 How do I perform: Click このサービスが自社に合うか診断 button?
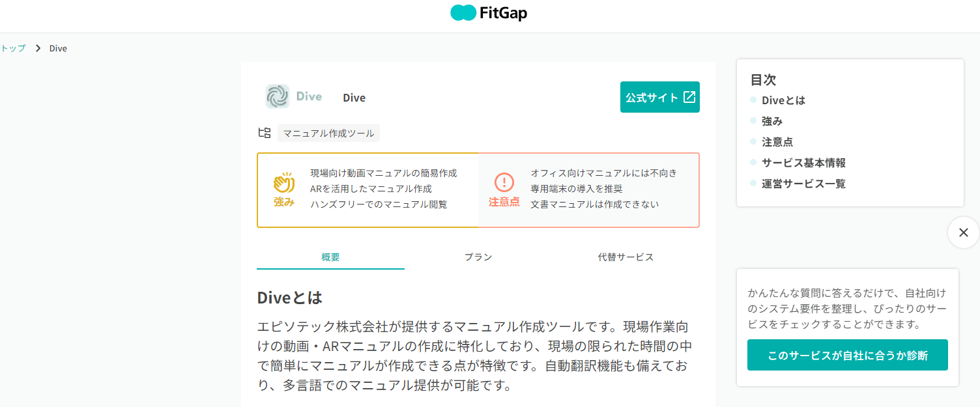pos(848,355)
